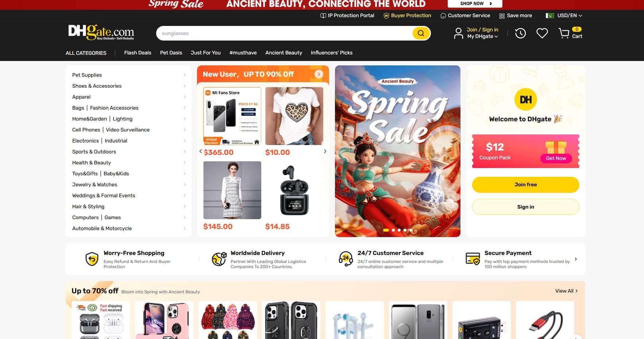This screenshot has height=339, width=644.
Task: Open the Flash Deals menu item
Action: 138,53
